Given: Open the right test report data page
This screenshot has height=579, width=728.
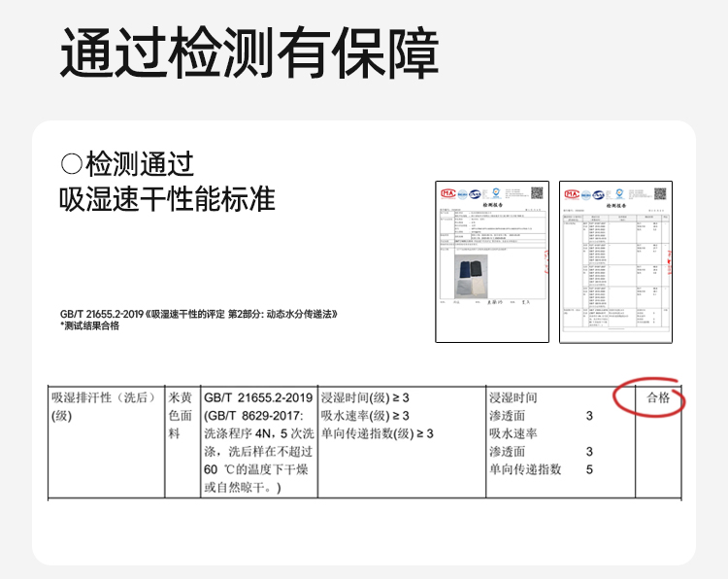Looking at the screenshot, I should click(x=615, y=261).
